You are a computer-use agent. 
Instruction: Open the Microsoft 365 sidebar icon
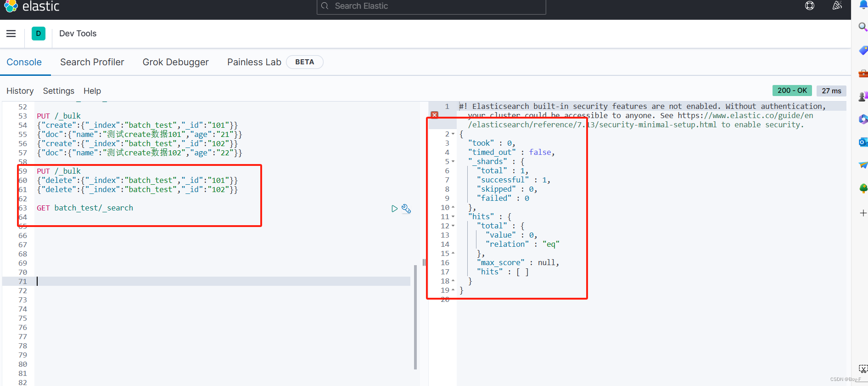(x=863, y=119)
